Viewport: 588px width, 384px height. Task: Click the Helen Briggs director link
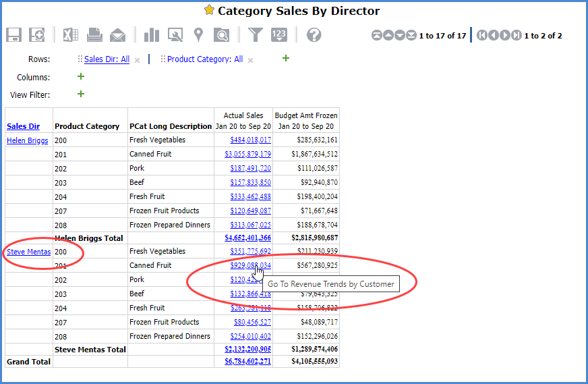(29, 140)
